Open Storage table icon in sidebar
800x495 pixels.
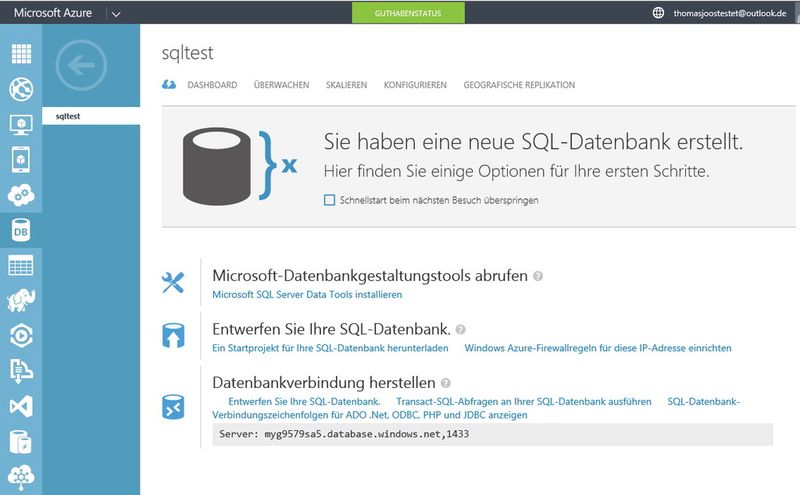(21, 265)
